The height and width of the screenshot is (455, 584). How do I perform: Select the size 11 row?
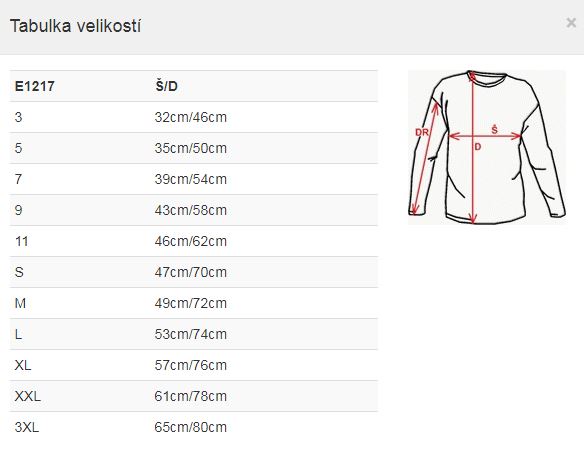[193, 241]
